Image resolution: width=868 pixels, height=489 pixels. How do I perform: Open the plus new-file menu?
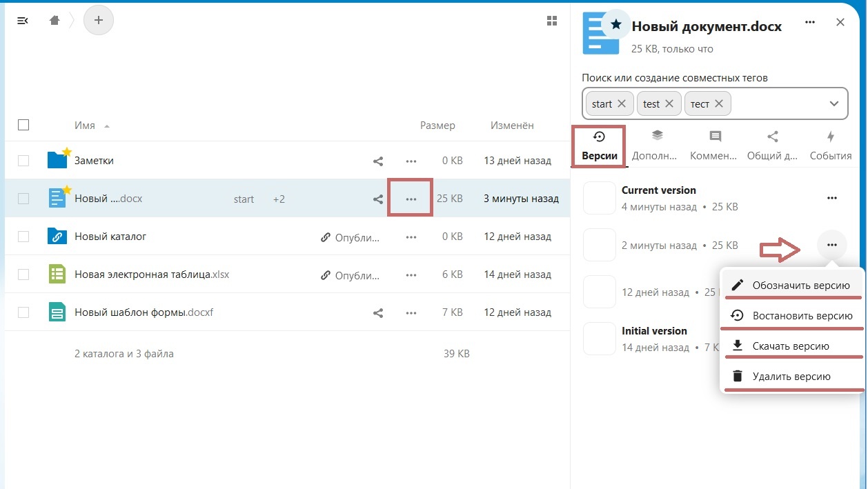(x=99, y=21)
